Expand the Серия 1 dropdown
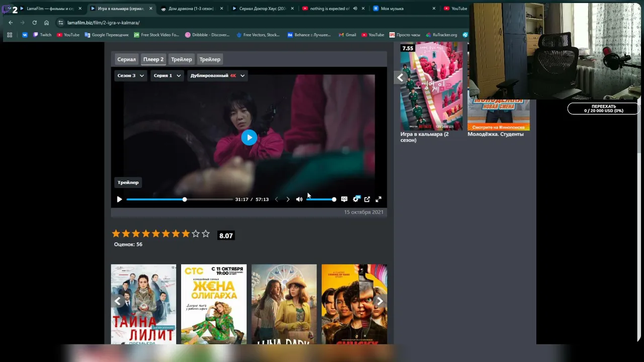 point(167,75)
